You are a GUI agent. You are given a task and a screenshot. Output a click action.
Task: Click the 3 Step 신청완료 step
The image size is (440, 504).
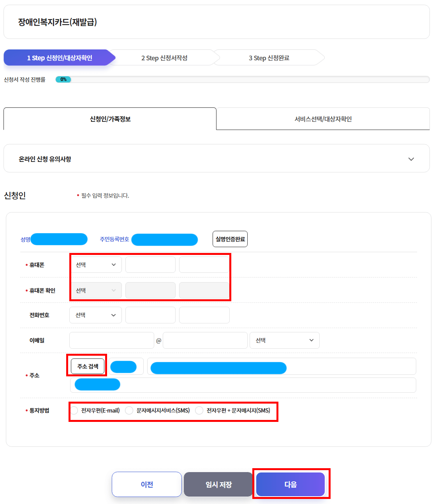[271, 57]
